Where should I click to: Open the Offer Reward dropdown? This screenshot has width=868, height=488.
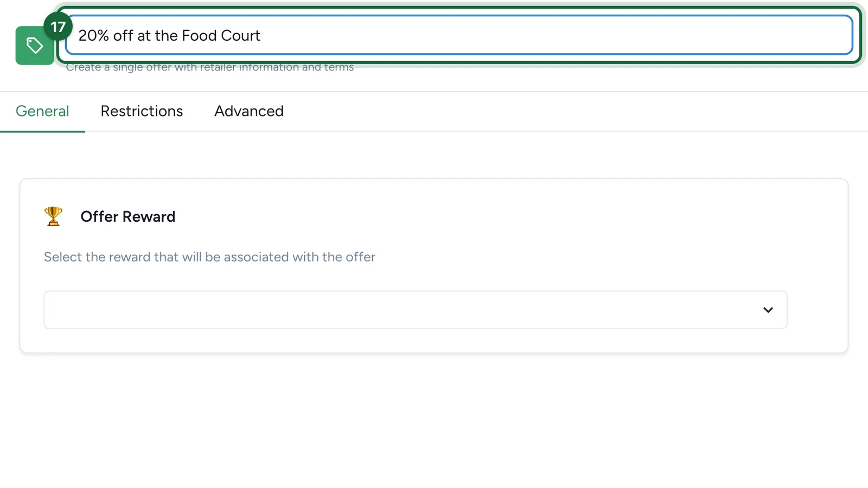[x=416, y=310]
